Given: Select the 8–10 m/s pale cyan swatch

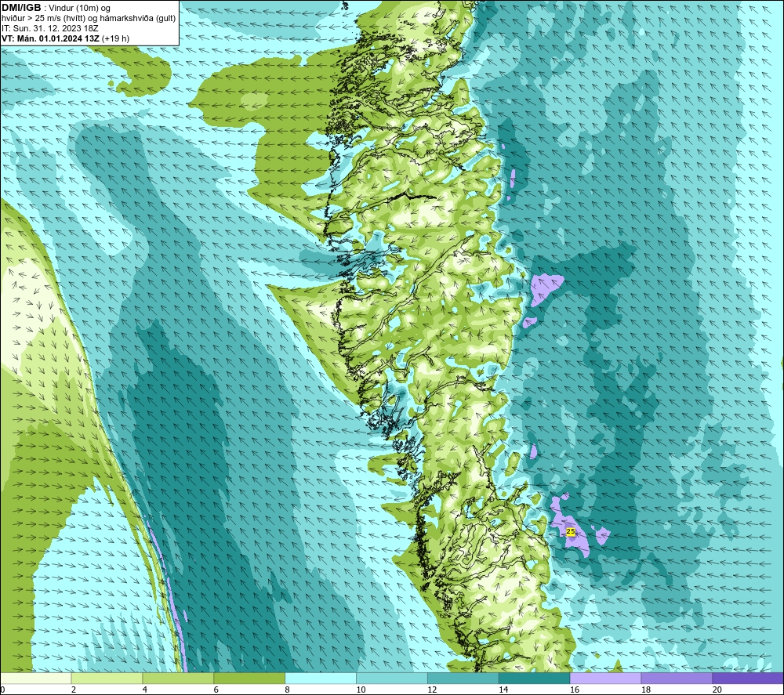Looking at the screenshot, I should pyautogui.click(x=321, y=678).
